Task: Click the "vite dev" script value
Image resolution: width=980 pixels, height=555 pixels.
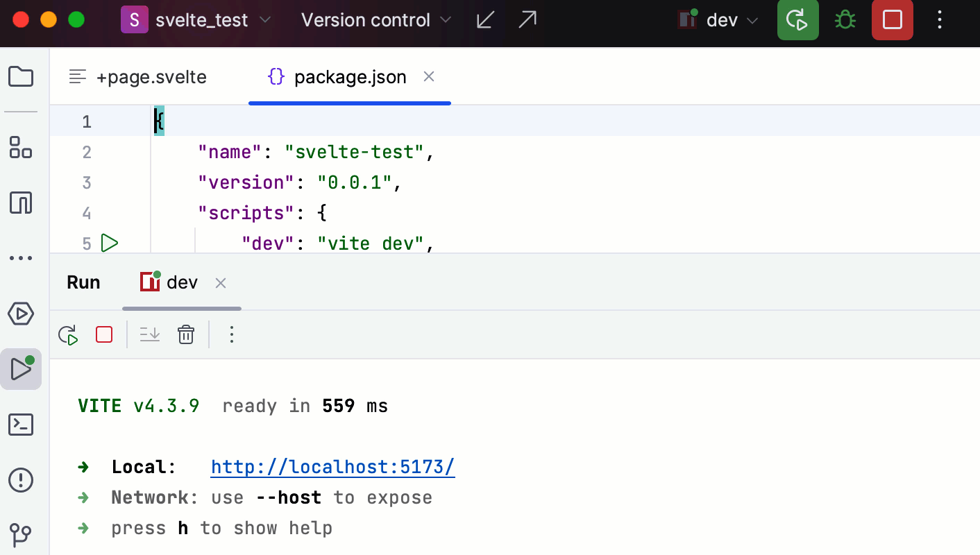Action: point(371,244)
